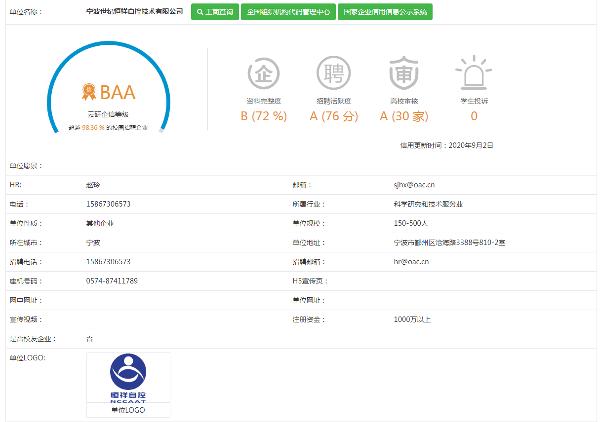Image resolution: width=600 pixels, height=422 pixels.
Task: Click the company name text at top
Action: tap(133, 13)
